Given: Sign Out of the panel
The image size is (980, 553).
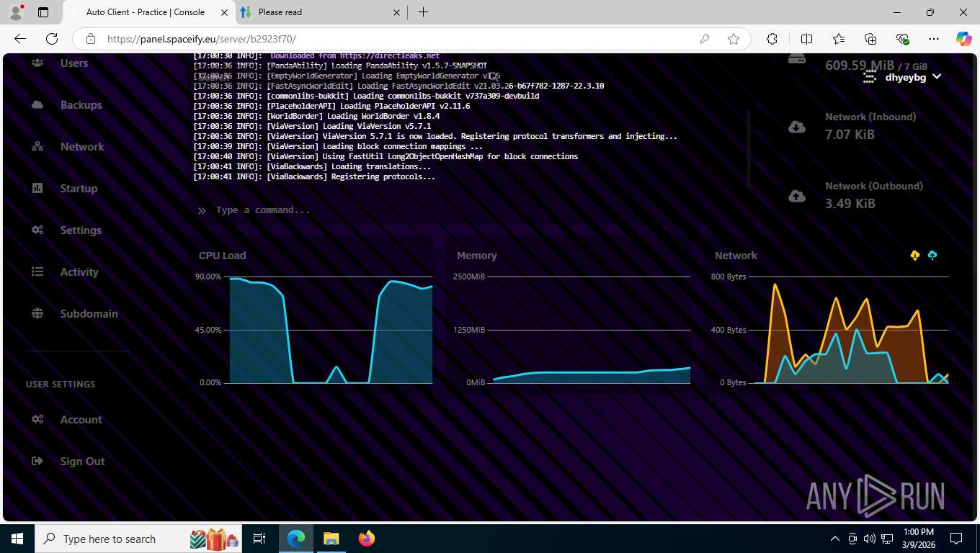Looking at the screenshot, I should (x=82, y=462).
